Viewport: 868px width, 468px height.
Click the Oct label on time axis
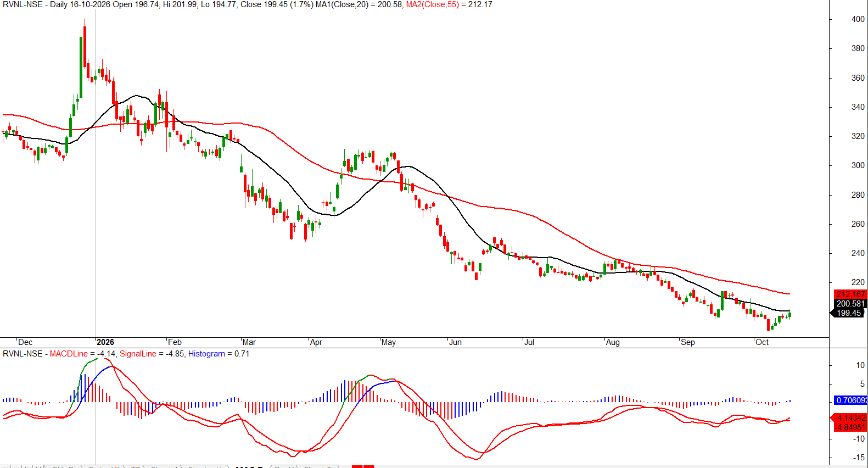pyautogui.click(x=762, y=342)
